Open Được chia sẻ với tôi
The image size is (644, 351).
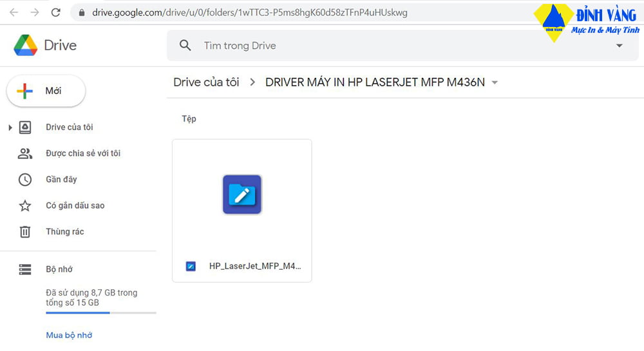click(x=83, y=153)
